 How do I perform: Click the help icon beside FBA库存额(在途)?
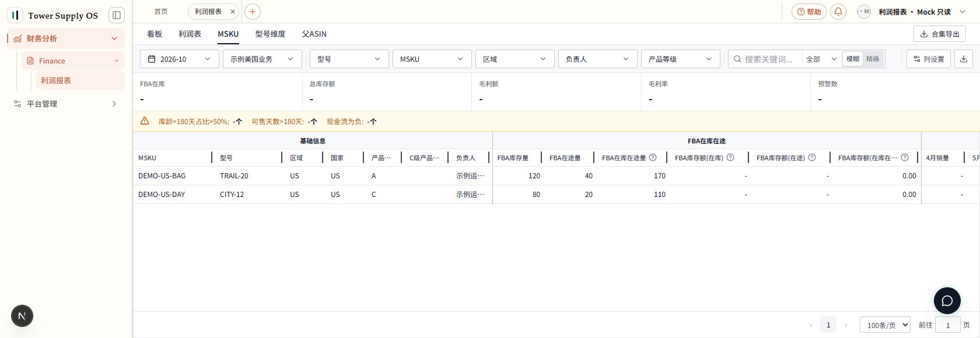[812, 157]
